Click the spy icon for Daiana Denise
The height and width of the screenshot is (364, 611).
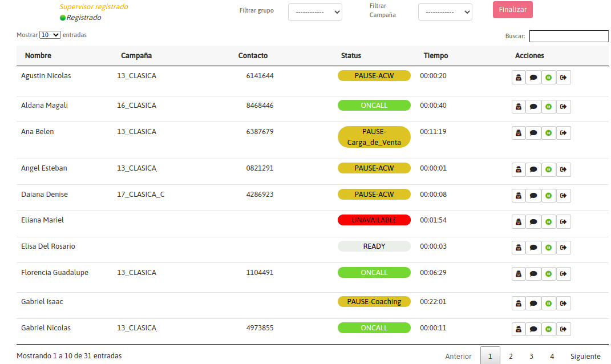(x=518, y=196)
